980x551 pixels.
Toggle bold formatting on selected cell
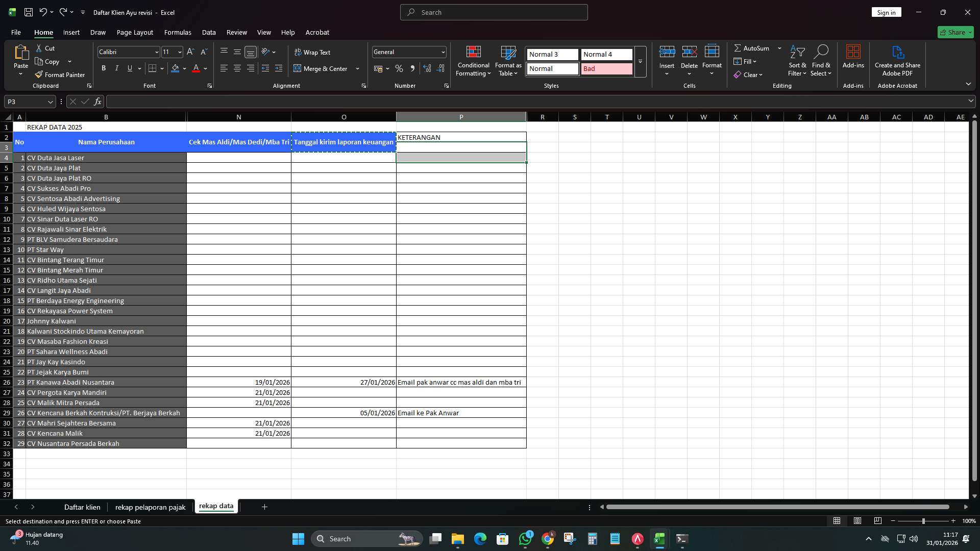[x=104, y=68]
